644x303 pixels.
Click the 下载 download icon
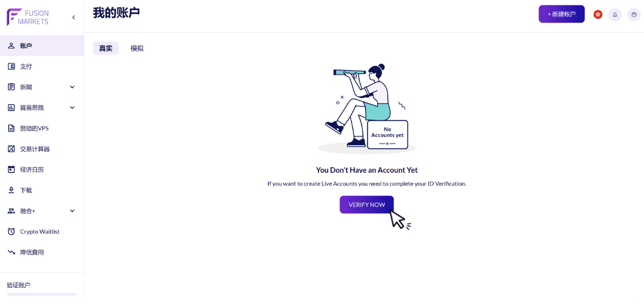pyautogui.click(x=12, y=190)
